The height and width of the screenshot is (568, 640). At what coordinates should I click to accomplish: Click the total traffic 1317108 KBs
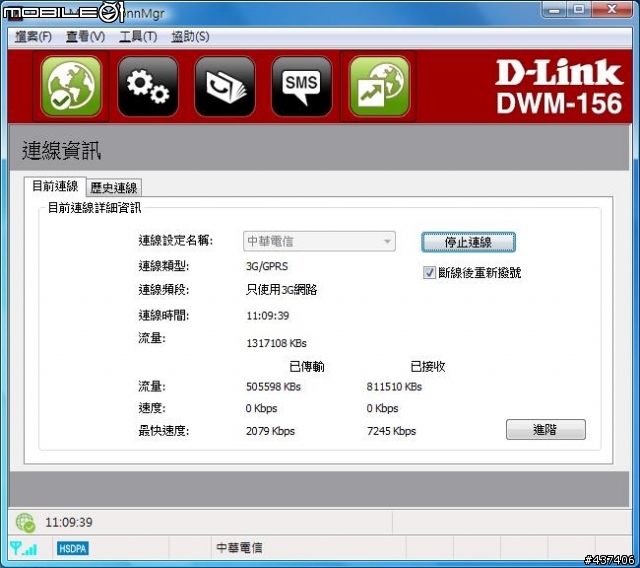point(276,343)
